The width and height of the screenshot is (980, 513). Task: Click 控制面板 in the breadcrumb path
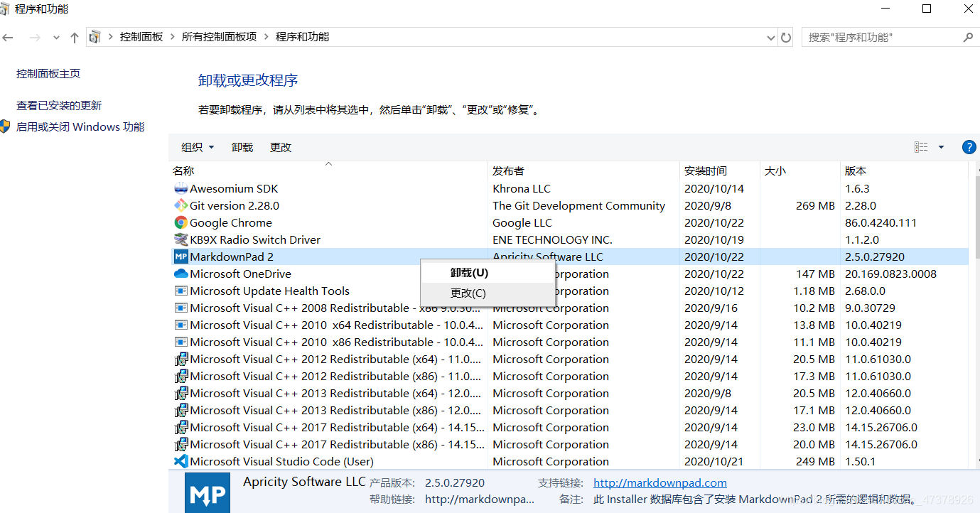click(141, 37)
